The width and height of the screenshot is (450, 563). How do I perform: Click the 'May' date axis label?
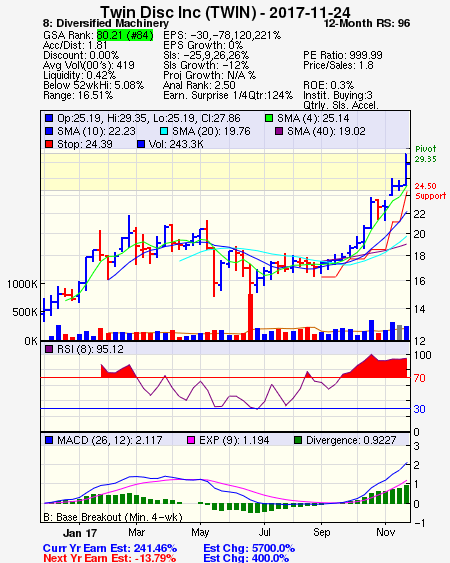point(200,532)
